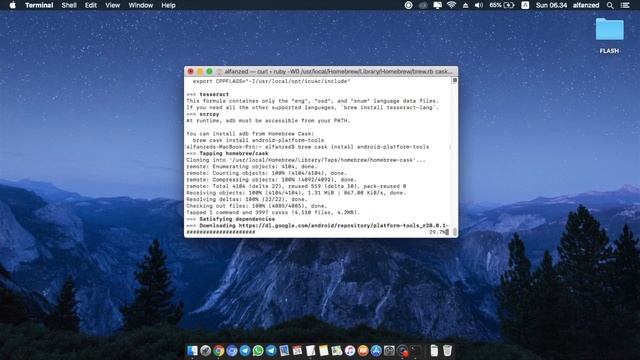Launch blue Chromium icon in Dock

point(232,350)
